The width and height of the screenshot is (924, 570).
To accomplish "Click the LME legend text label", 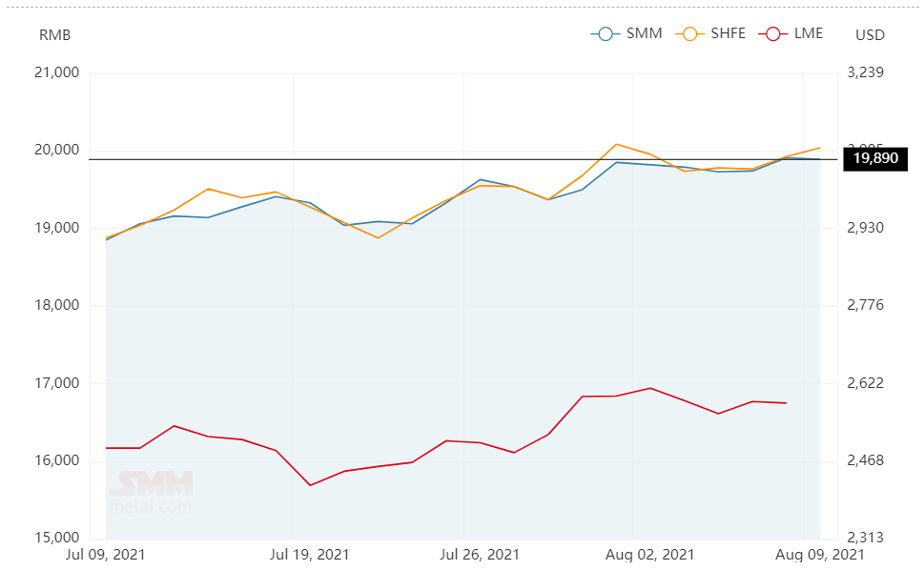I will pos(809,33).
